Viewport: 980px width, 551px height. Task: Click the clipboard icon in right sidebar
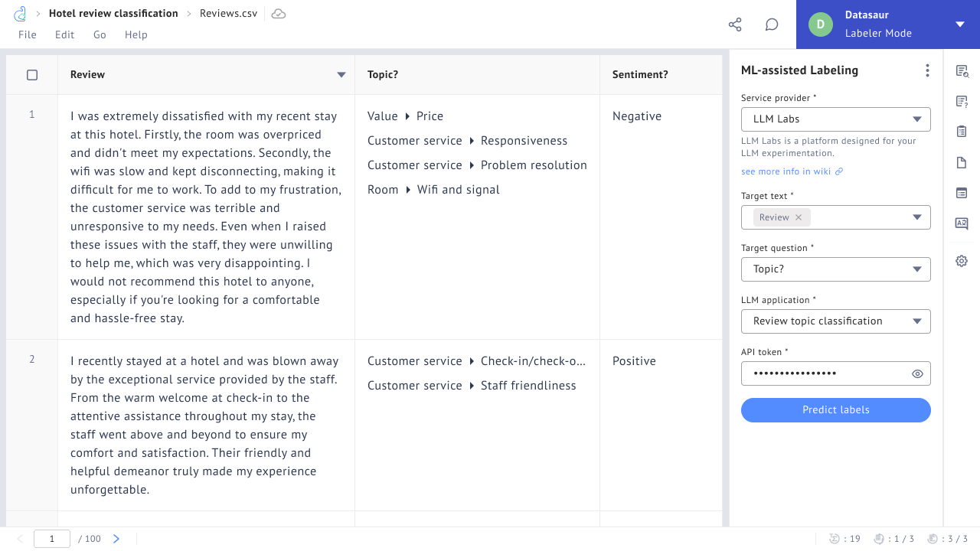(x=962, y=132)
